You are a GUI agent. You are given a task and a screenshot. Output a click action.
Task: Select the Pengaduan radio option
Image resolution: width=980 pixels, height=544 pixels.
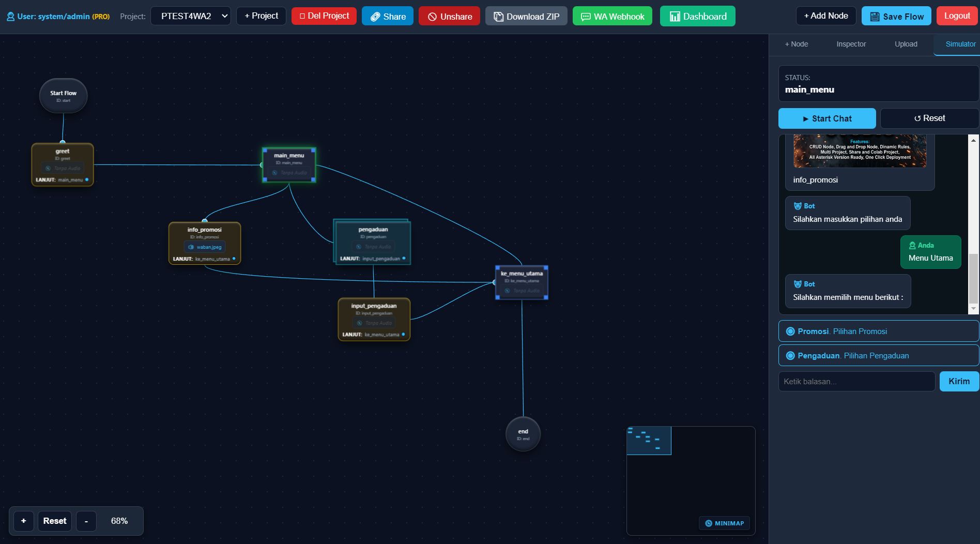tap(790, 356)
